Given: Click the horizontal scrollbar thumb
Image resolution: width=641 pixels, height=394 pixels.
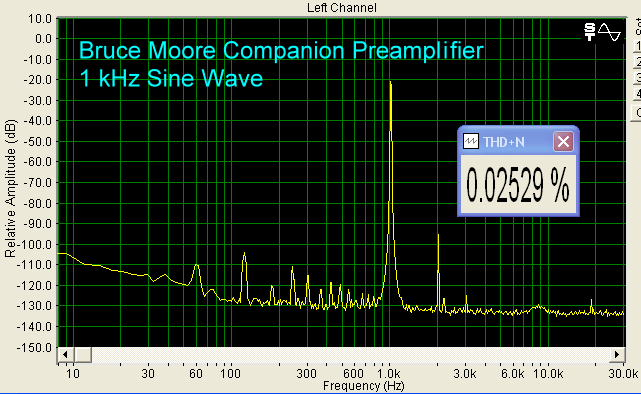Looking at the screenshot, I should [x=83, y=354].
